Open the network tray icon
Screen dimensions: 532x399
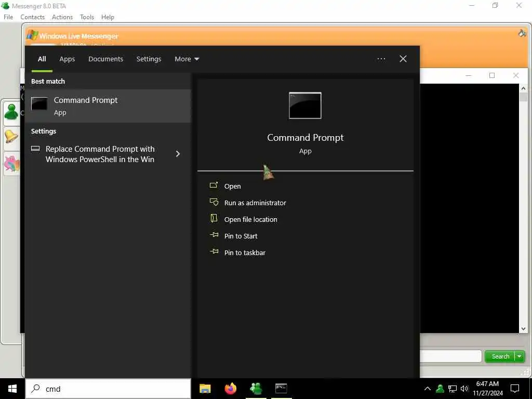[x=453, y=389]
